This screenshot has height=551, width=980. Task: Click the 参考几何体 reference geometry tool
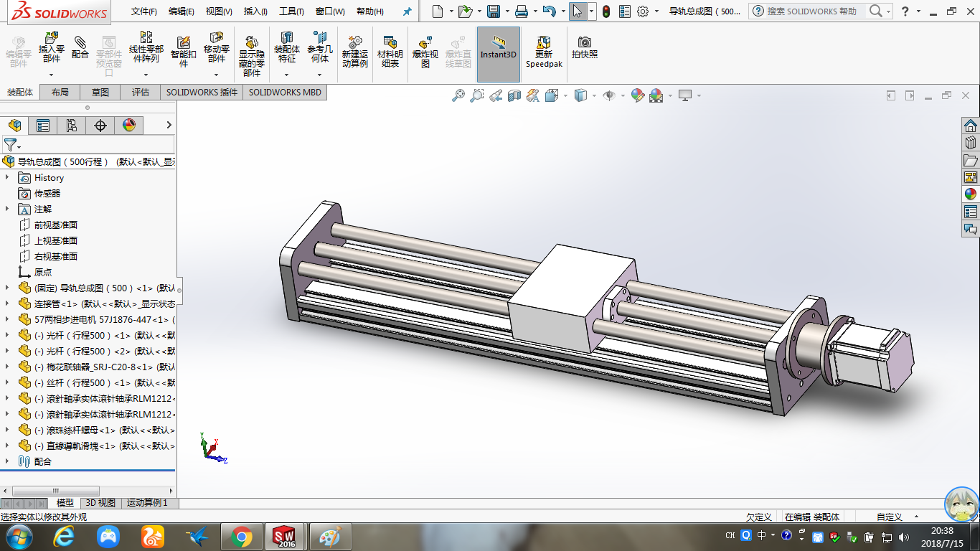pos(320,47)
